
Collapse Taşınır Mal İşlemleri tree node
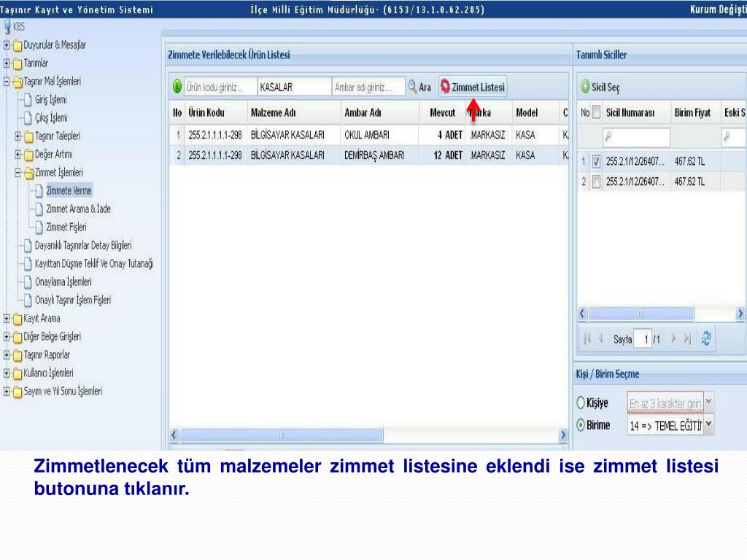pyautogui.click(x=7, y=82)
